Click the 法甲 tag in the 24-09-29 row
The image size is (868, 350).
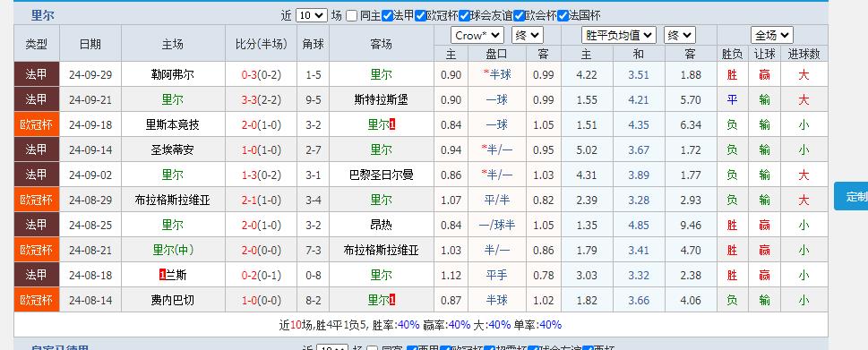(x=36, y=74)
